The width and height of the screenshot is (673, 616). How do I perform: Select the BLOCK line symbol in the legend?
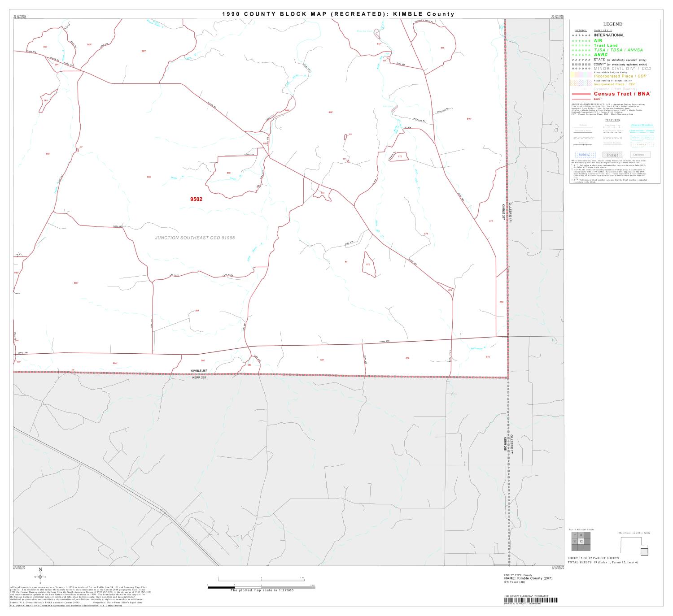[x=581, y=99]
